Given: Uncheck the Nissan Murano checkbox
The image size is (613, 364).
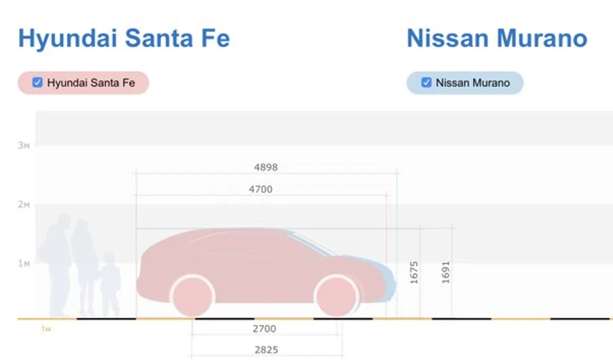Looking at the screenshot, I should [426, 83].
